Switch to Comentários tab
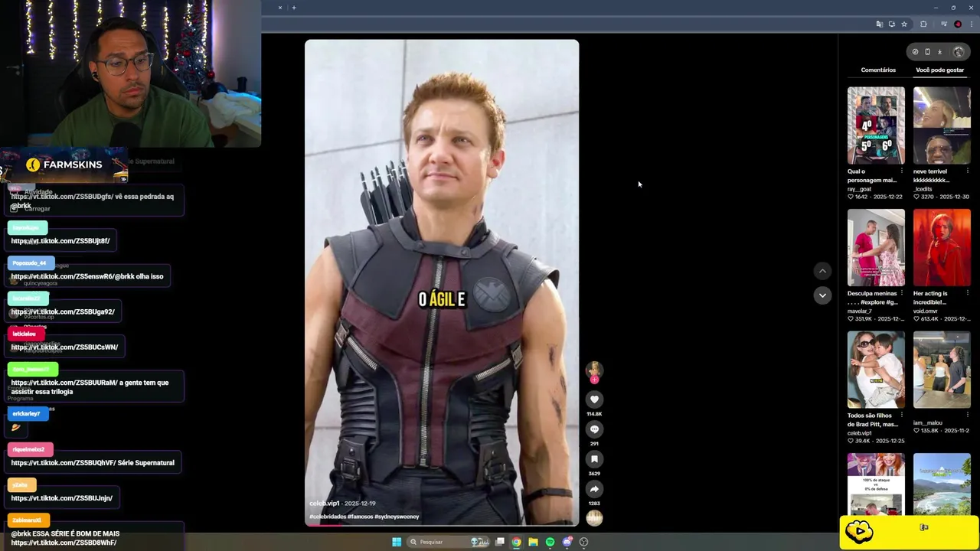980x551 pixels. pos(878,70)
